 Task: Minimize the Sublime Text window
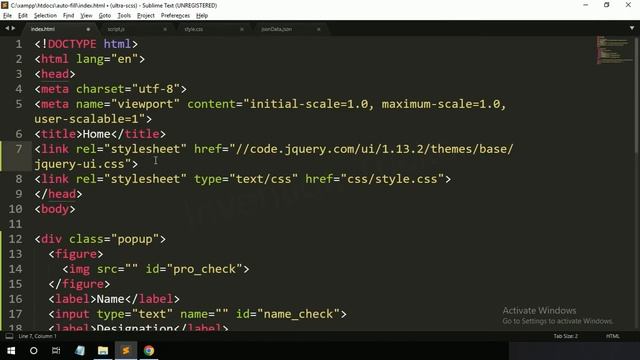(x=586, y=5)
